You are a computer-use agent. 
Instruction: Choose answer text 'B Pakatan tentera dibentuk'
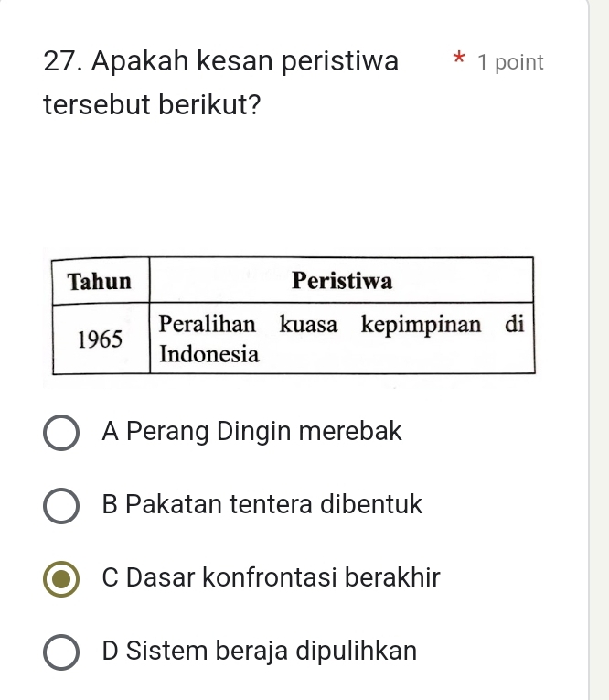click(262, 504)
